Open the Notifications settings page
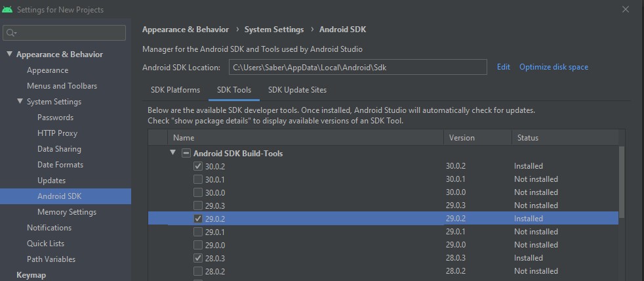Screen dimensions: 644x281 click(x=49, y=228)
